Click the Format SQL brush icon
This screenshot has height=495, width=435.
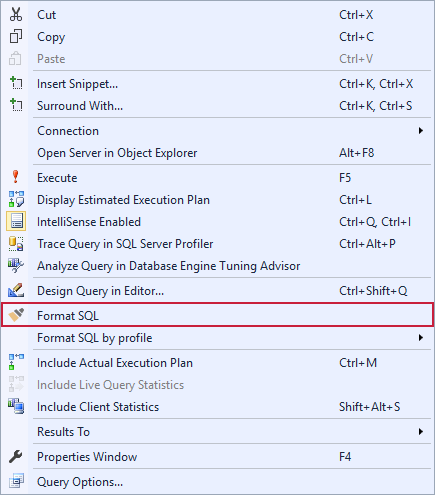(16, 315)
